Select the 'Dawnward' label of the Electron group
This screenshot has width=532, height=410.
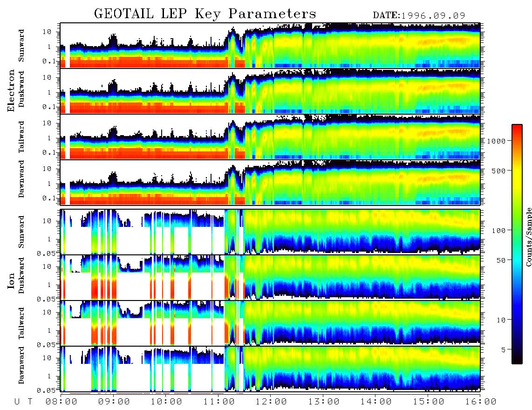pos(21,179)
